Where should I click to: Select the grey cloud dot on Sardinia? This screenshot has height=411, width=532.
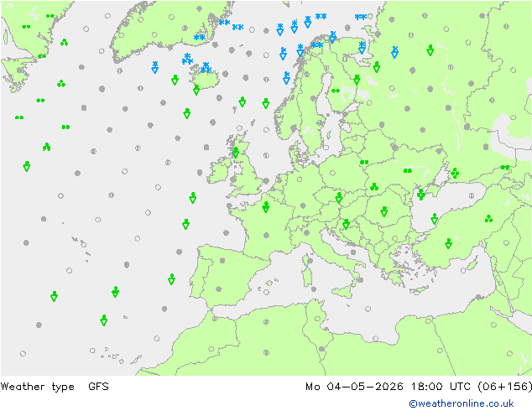click(310, 261)
